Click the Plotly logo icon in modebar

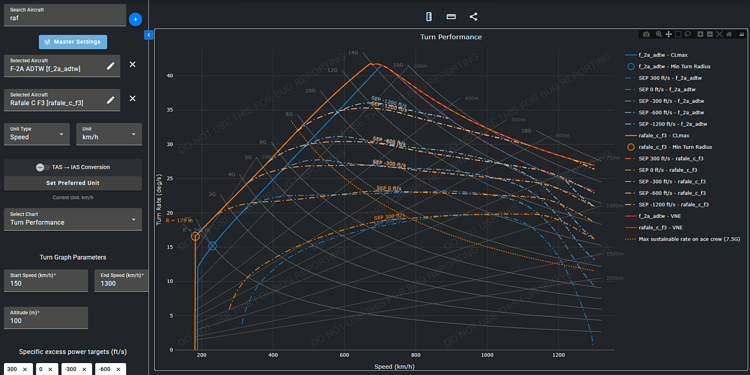pos(741,34)
